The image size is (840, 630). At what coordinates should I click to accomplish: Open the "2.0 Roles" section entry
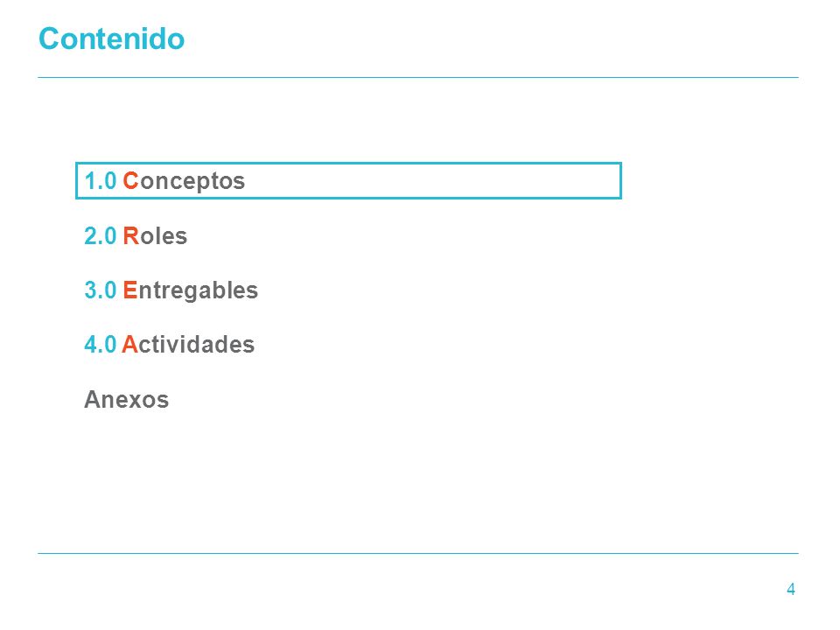(136, 235)
